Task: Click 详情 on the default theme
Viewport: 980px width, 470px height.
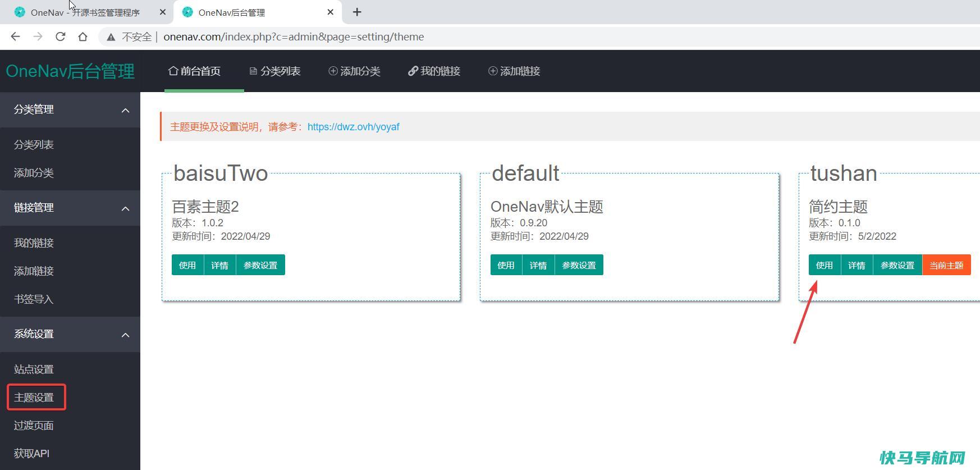Action: tap(538, 265)
